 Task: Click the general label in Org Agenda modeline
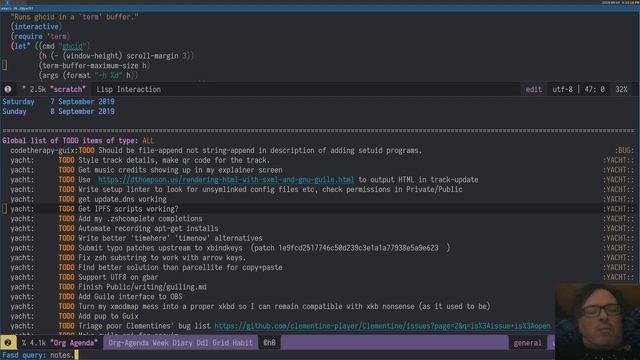tap(527, 343)
